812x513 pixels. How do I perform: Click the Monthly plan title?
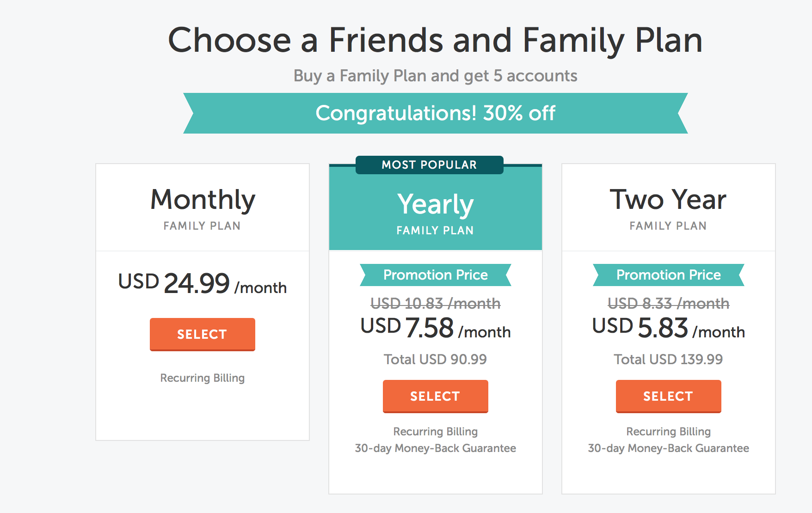click(x=203, y=200)
